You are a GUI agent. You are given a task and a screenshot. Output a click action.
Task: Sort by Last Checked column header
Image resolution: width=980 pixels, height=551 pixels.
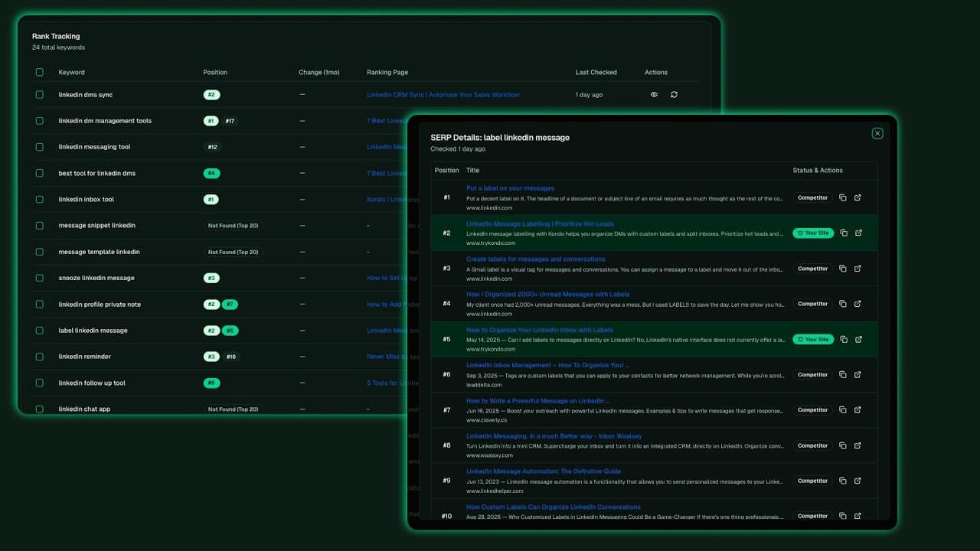point(596,73)
